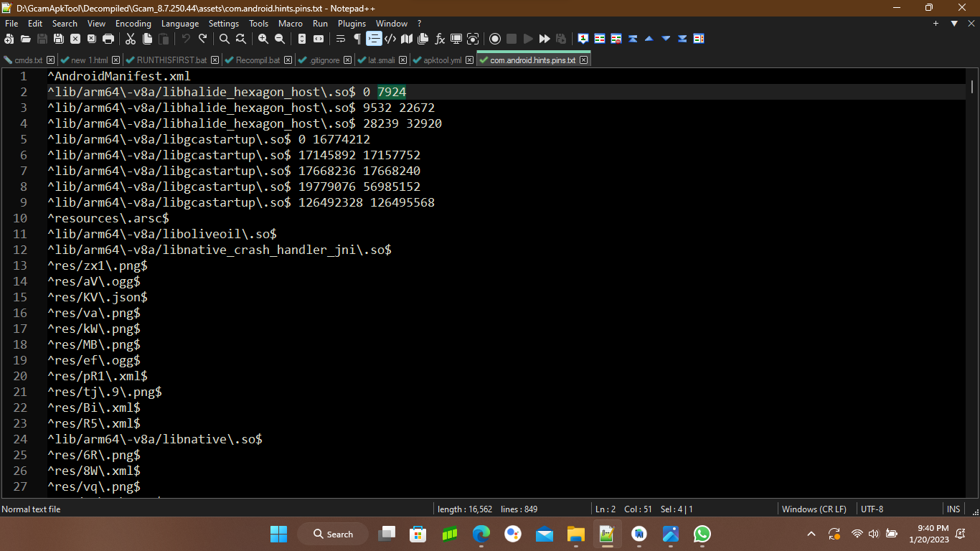Create a new file with the toolbar icon
The width and height of the screenshot is (980, 551).
click(9, 39)
